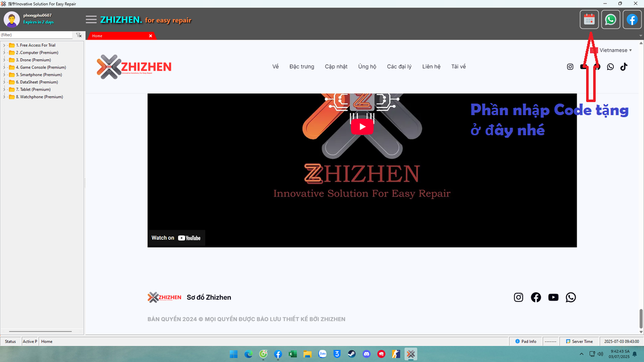Expand the 6. DataSheet (Premium) folder arrow
The image size is (644, 362).
5,82
